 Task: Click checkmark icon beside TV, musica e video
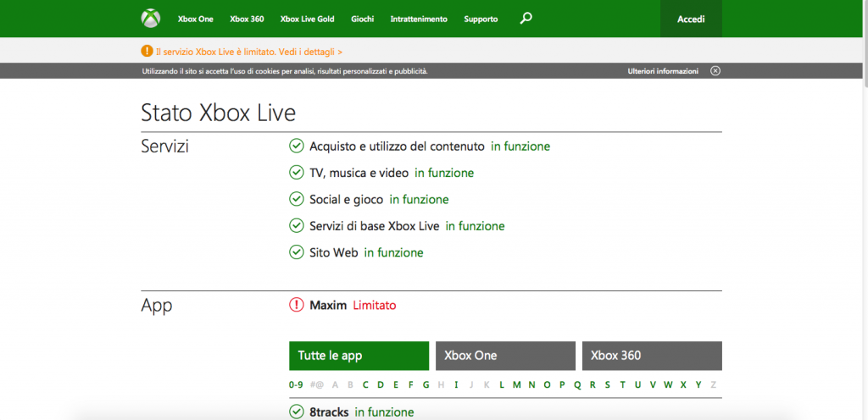(297, 173)
